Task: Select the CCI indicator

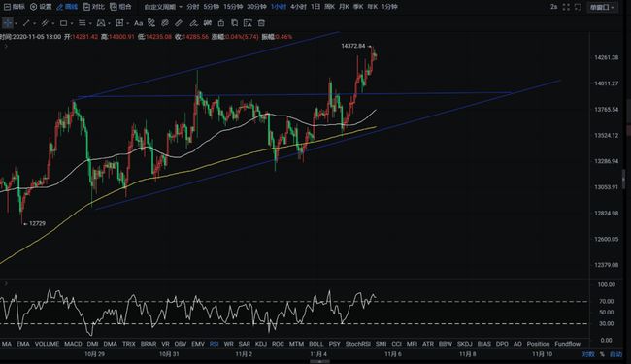Action: 396,344
